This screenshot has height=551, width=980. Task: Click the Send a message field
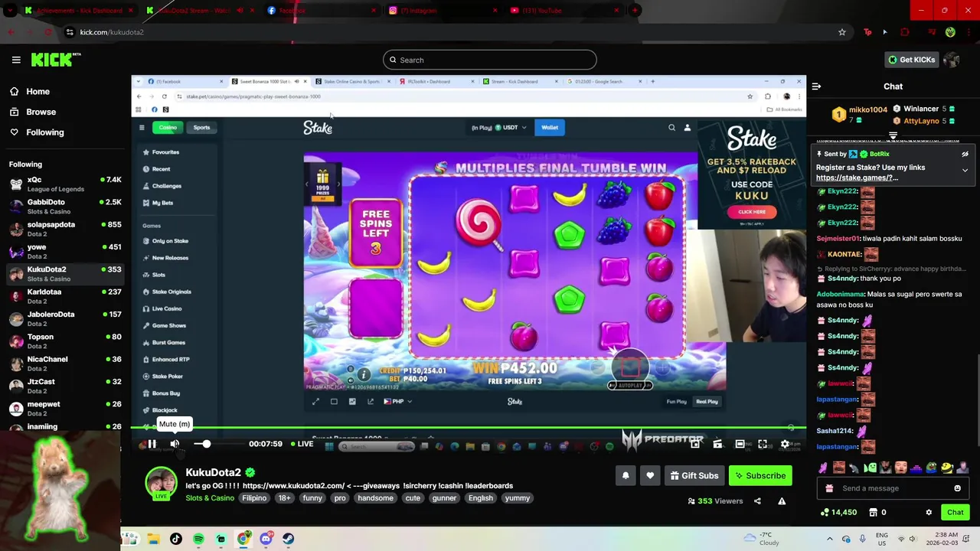(891, 488)
